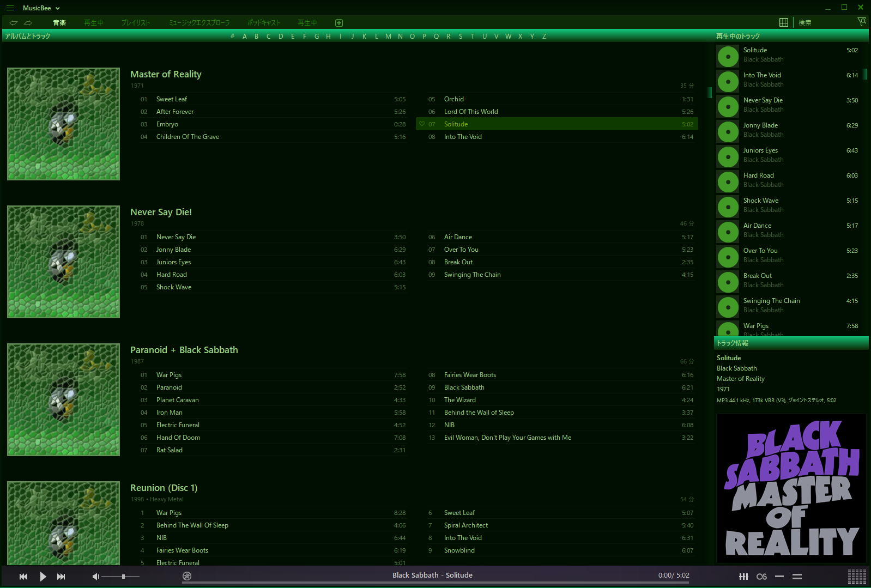Jump to letter S in the alphabet bar
This screenshot has width=871, height=588.
tap(461, 37)
